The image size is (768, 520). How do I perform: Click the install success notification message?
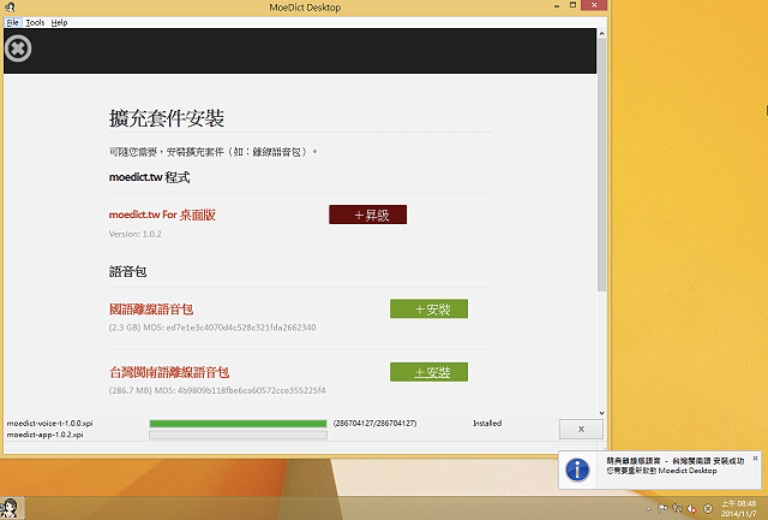pyautogui.click(x=675, y=466)
